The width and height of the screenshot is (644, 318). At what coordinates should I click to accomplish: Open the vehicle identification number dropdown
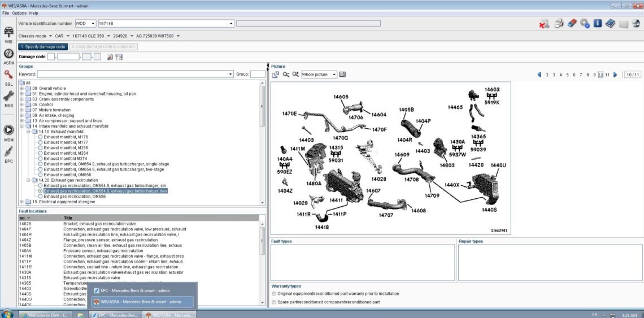pos(231,23)
